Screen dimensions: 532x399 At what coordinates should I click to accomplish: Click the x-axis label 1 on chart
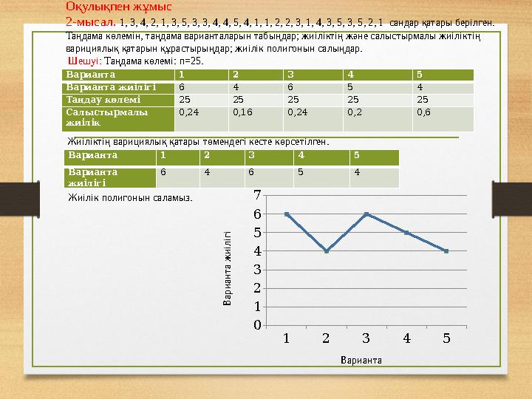coord(287,338)
